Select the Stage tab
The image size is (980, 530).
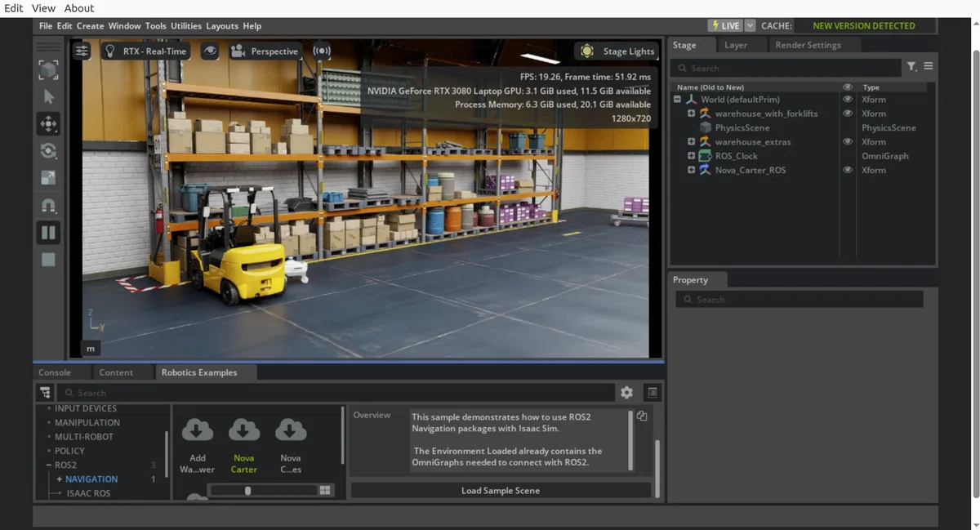point(684,45)
